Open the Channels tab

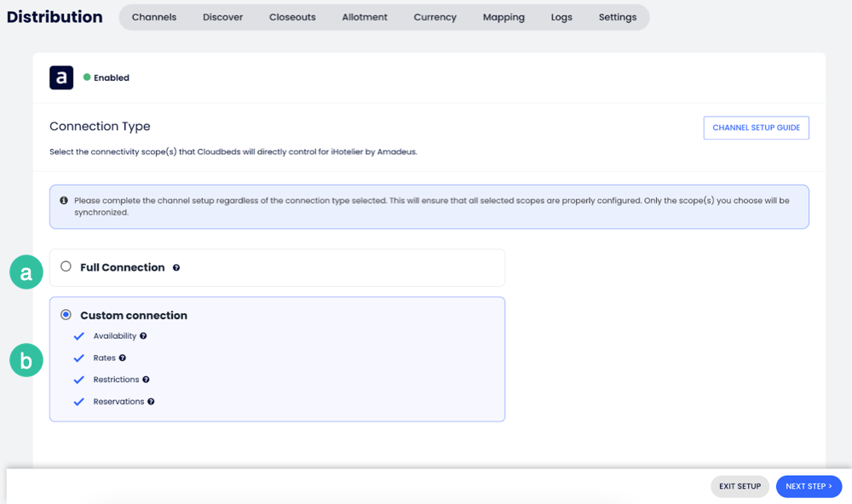coord(154,17)
